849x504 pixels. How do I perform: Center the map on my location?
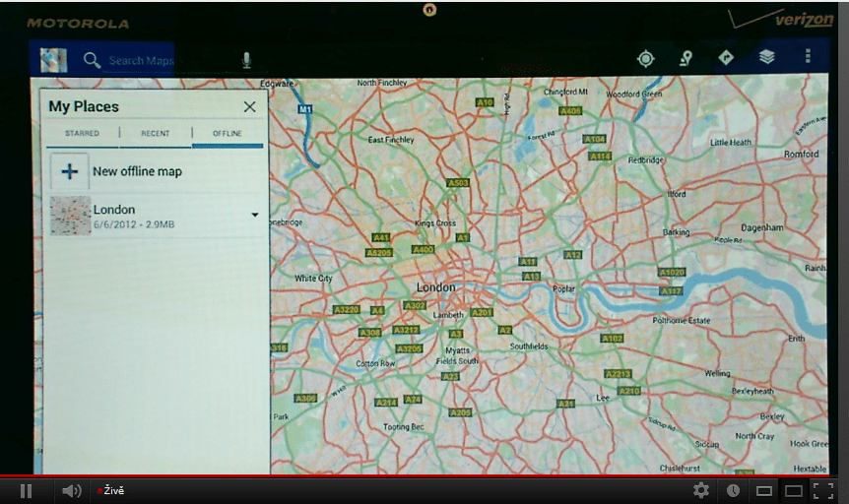645,58
